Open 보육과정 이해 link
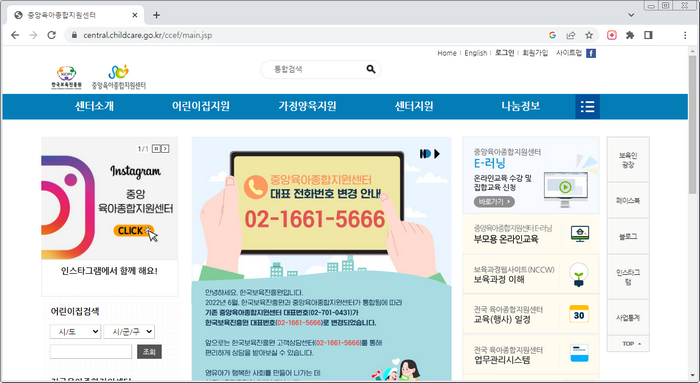 [499, 279]
